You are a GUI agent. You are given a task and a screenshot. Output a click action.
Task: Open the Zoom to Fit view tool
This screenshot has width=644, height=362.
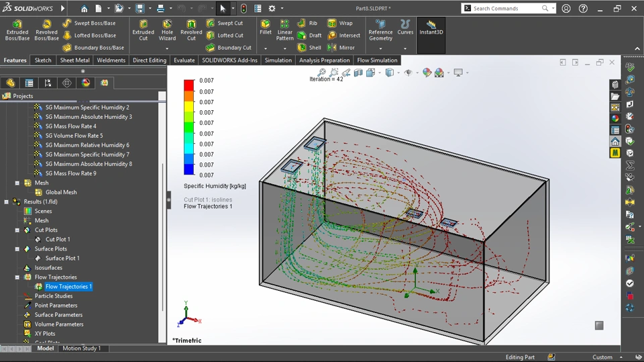click(322, 73)
